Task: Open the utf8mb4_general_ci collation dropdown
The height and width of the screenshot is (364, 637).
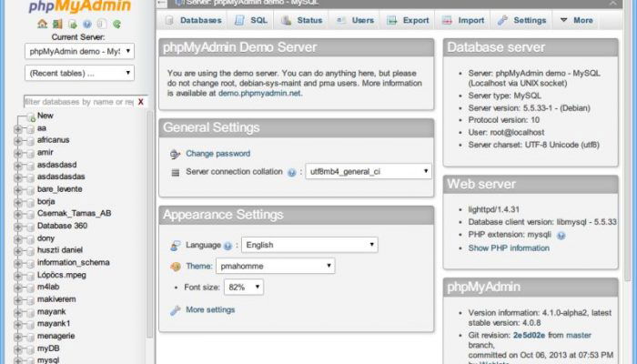Action: click(369, 171)
